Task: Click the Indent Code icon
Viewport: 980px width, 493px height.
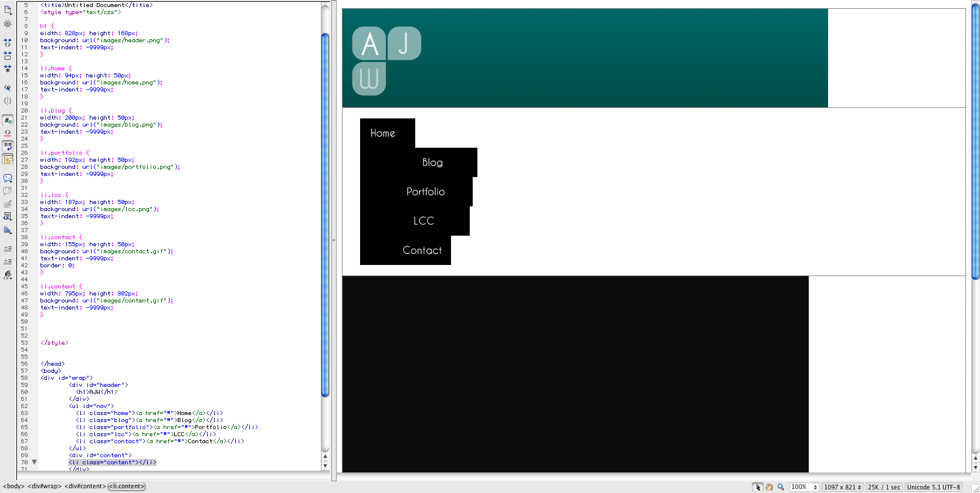Action: (8, 249)
